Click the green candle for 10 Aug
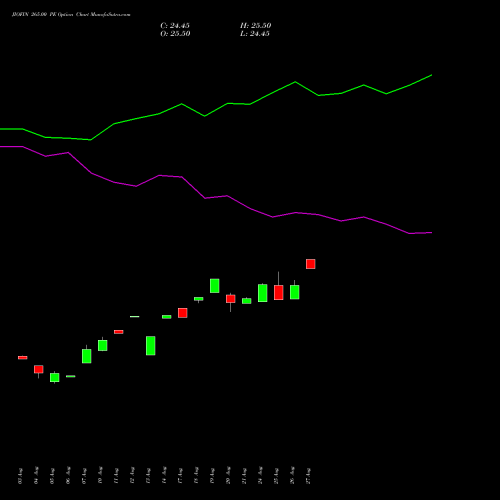The image size is (500, 500). point(103,345)
